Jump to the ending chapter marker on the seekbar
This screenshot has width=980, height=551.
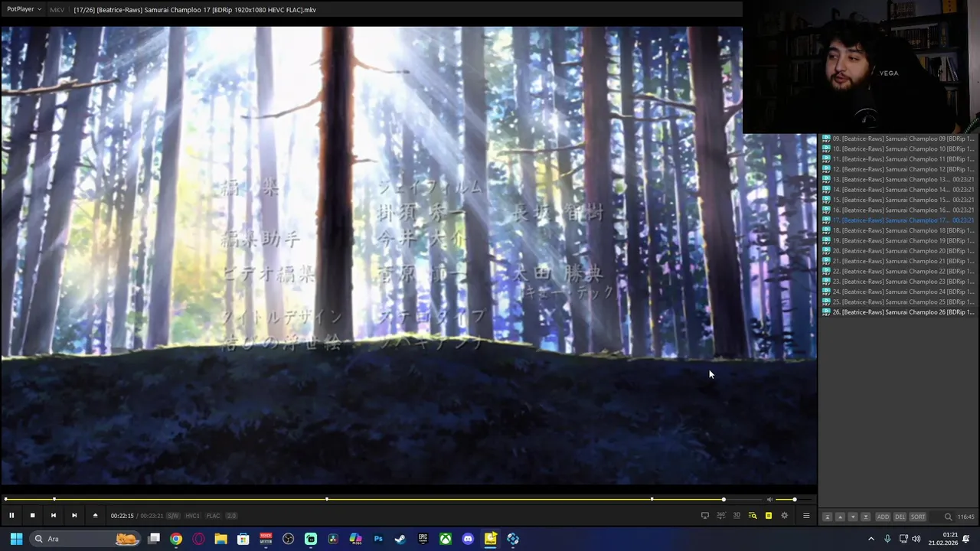point(652,500)
